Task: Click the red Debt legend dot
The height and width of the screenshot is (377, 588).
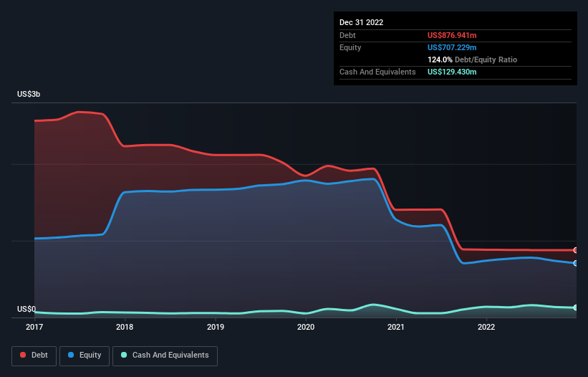Action: tap(23, 355)
